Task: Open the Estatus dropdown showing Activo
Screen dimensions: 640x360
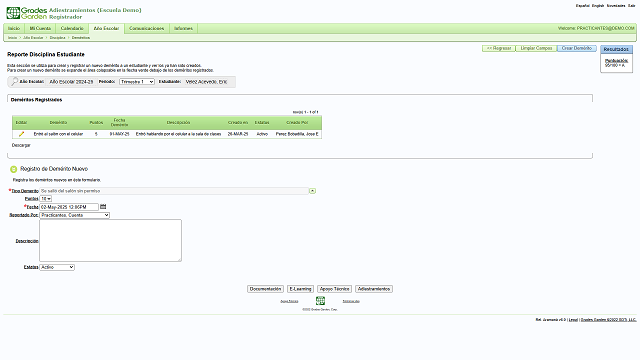Action: [x=57, y=267]
